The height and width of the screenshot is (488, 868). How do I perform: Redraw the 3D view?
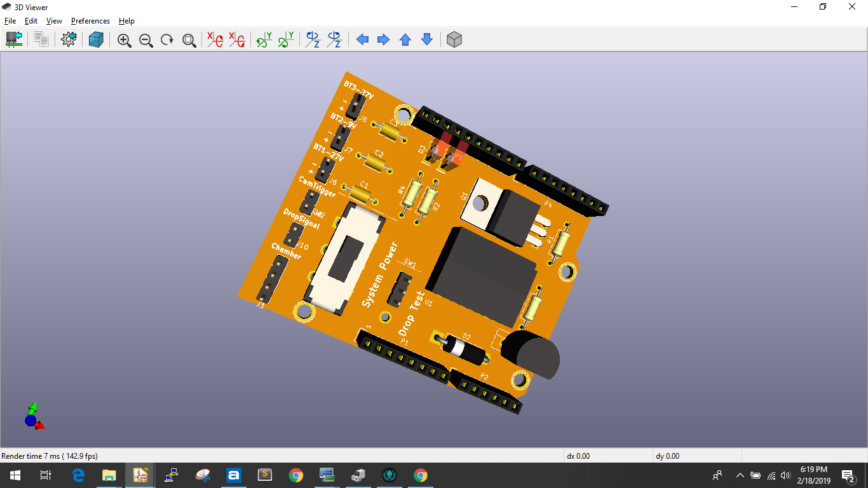[x=167, y=40]
